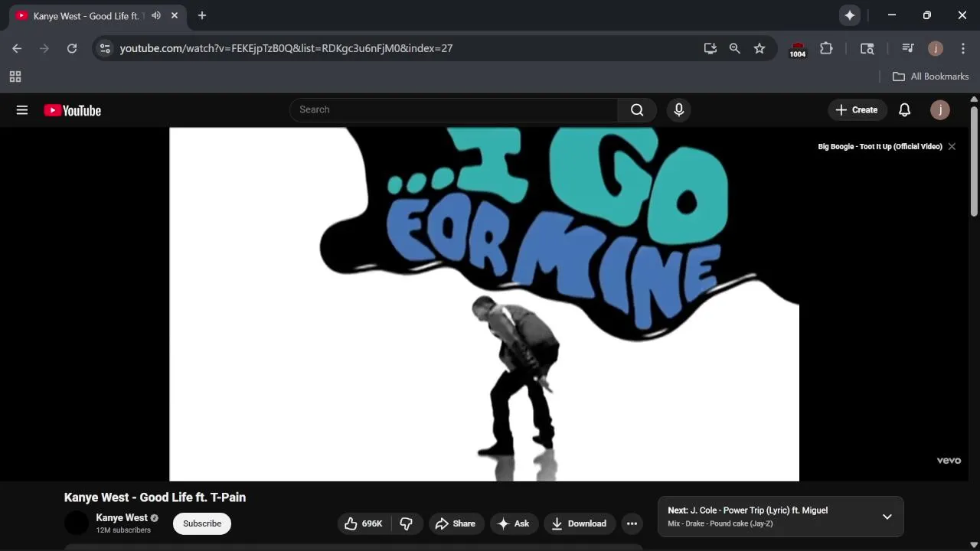Click the video player frame
Image resolution: width=980 pixels, height=551 pixels.
click(484, 304)
